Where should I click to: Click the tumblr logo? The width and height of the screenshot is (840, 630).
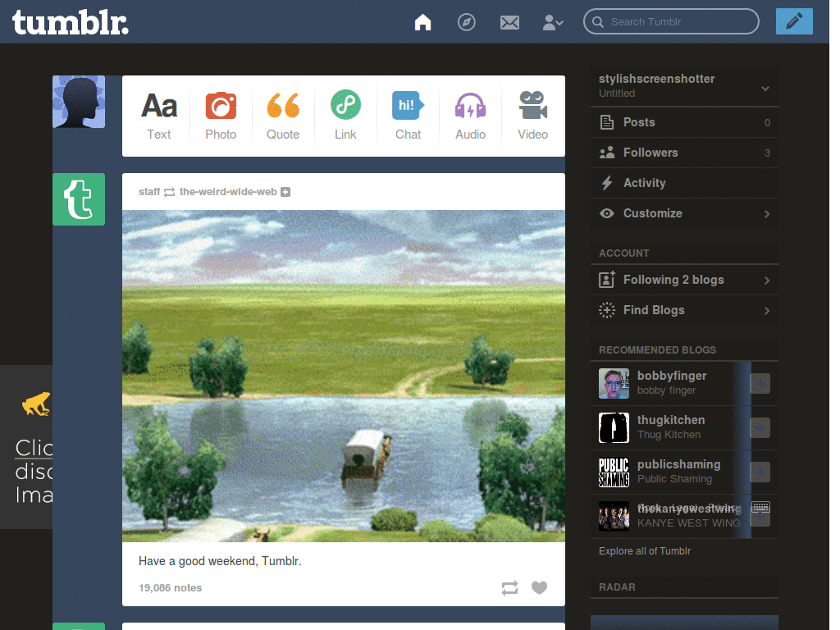pyautogui.click(x=71, y=22)
